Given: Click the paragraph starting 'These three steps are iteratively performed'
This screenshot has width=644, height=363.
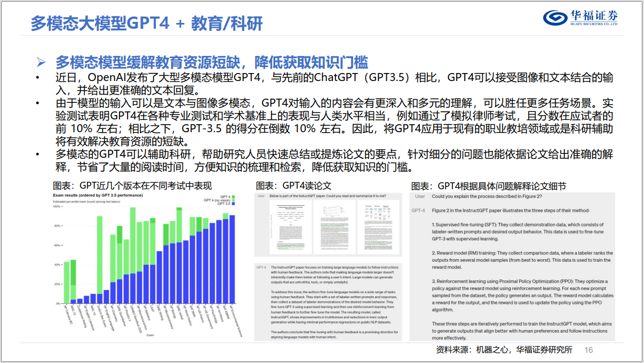Looking at the screenshot, I should pos(521,330).
